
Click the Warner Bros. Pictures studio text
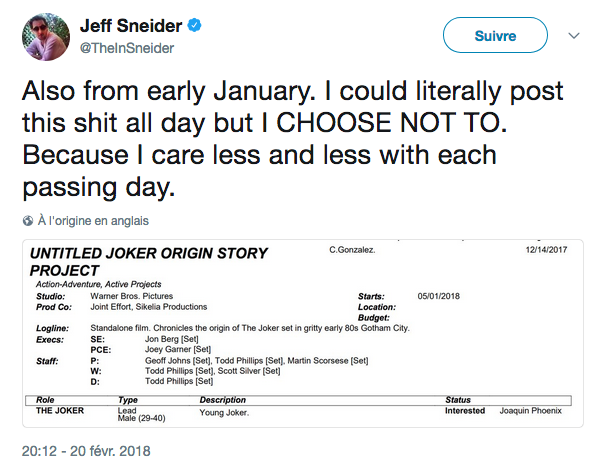(132, 296)
